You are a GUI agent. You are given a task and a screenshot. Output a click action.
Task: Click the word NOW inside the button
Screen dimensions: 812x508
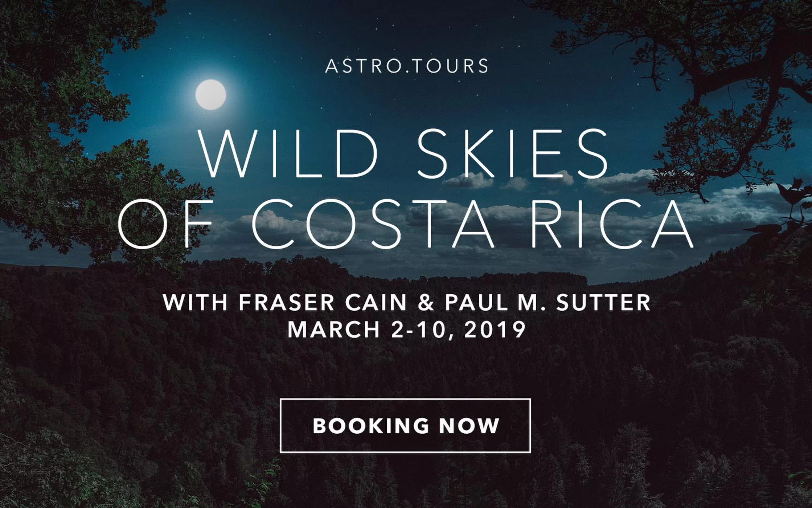469,426
